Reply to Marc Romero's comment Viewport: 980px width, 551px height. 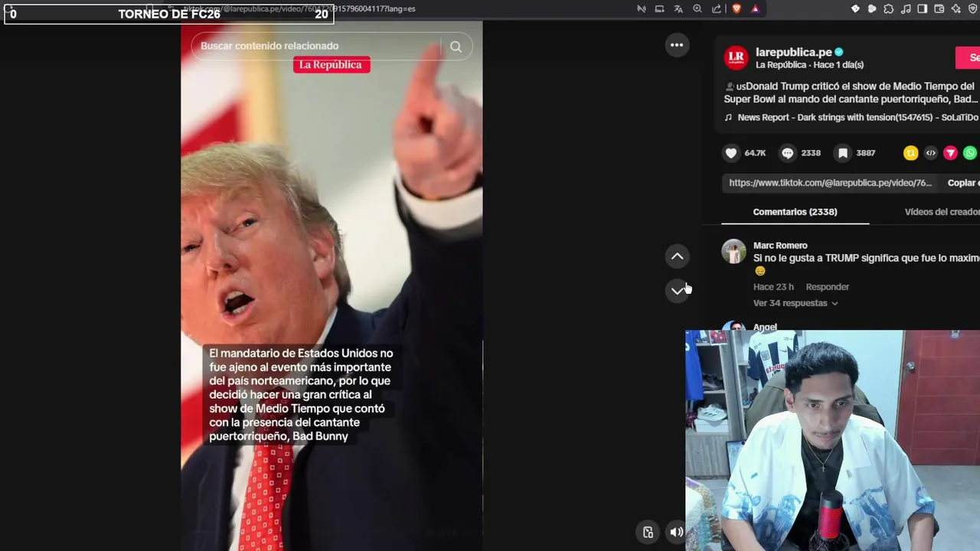827,287
